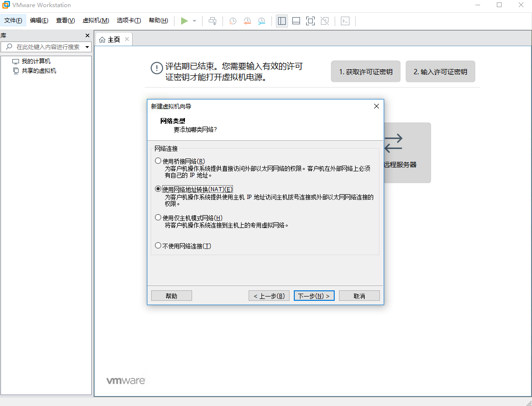
Task: Click the search magnifier icon in library
Action: tap(9, 47)
